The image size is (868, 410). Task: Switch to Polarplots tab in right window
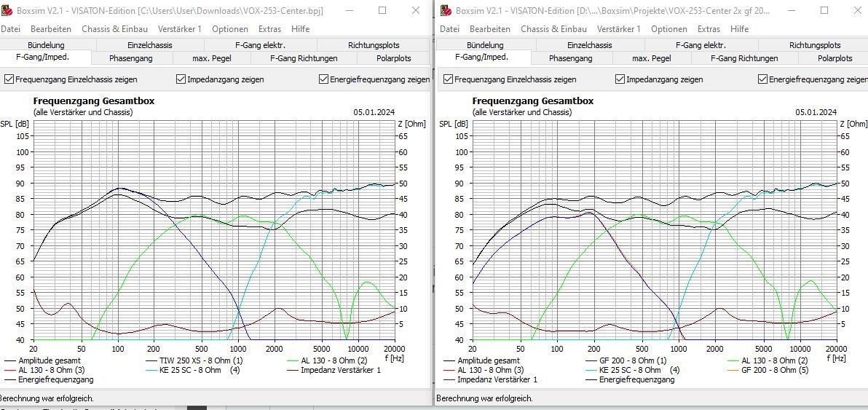coord(835,58)
